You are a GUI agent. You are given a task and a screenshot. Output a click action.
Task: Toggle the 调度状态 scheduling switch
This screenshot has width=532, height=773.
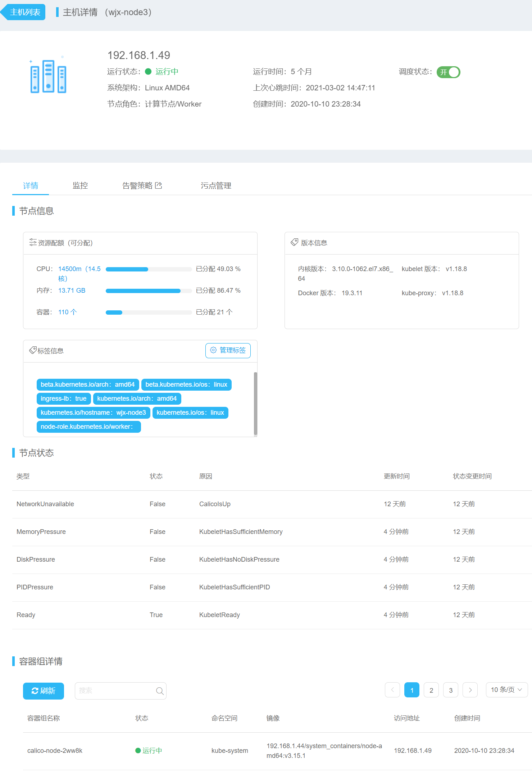coord(448,72)
